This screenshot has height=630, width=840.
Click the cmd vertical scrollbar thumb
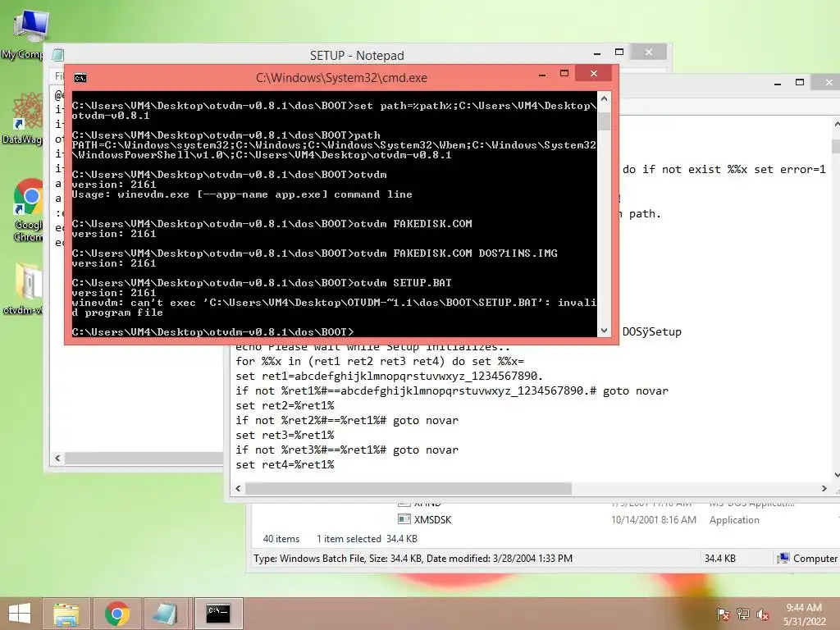point(605,121)
